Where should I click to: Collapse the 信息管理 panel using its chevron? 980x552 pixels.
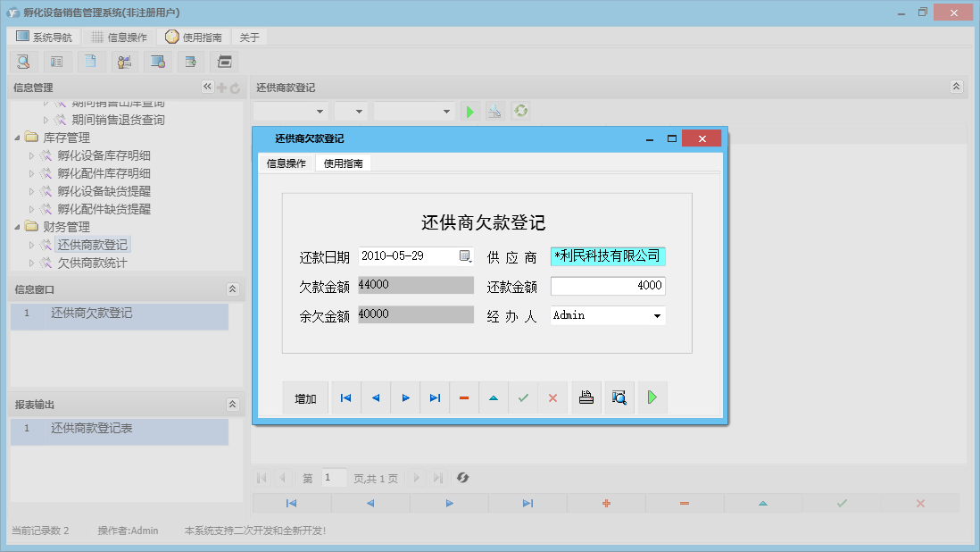pyautogui.click(x=206, y=87)
